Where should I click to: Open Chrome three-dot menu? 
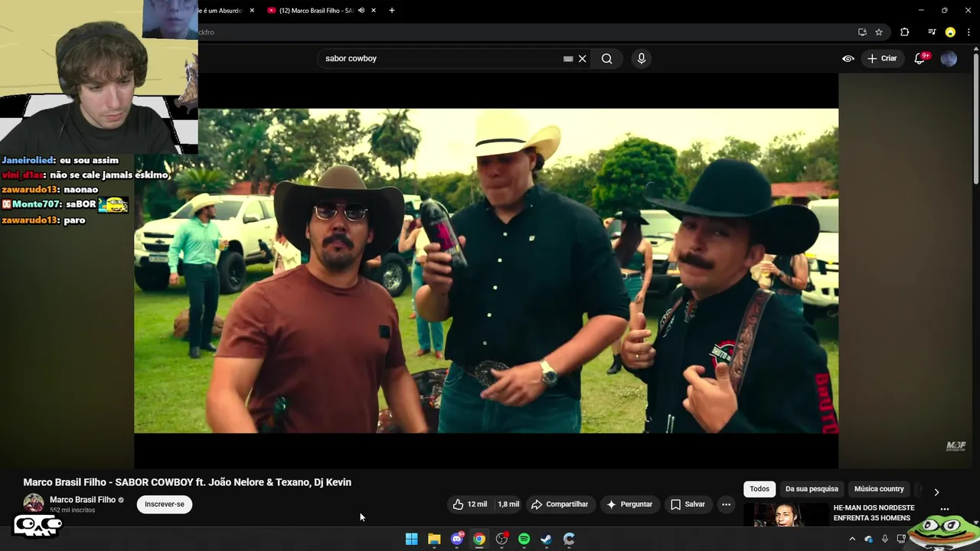pyautogui.click(x=969, y=32)
